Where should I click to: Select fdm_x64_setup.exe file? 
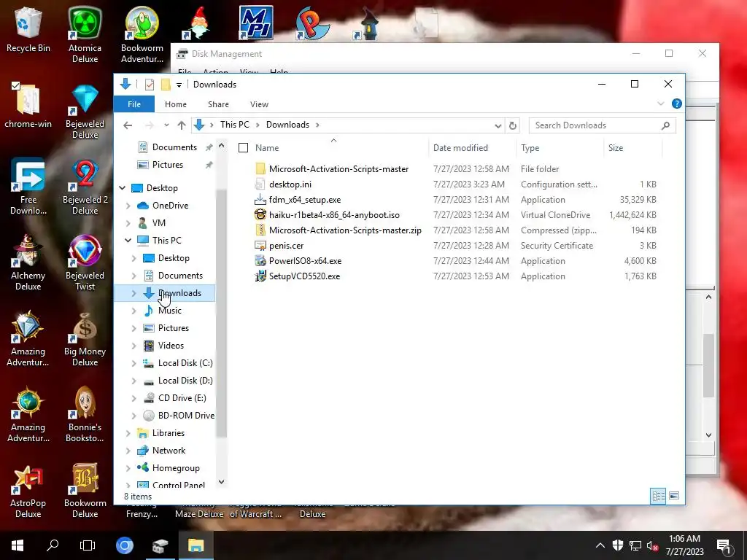click(x=305, y=200)
